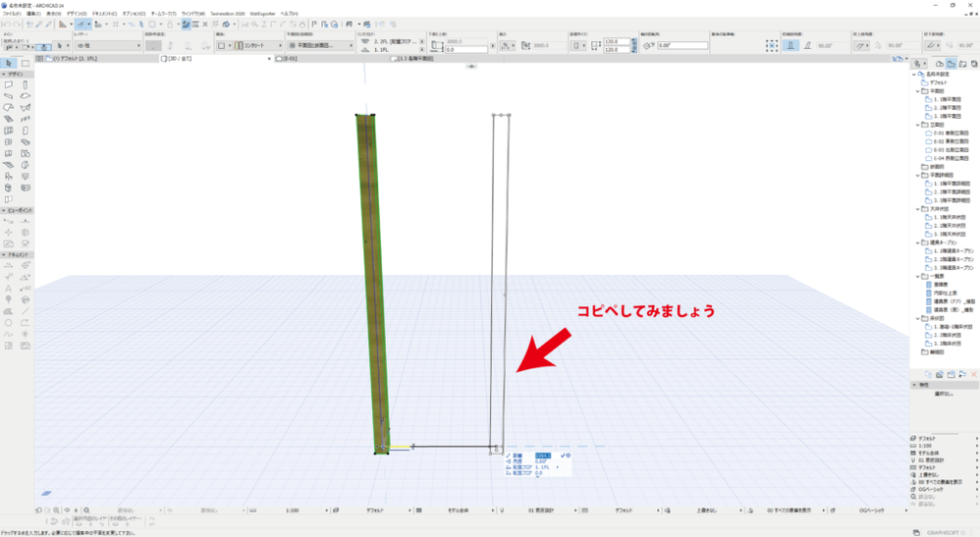Click the column rotation angle 0.00° field

(682, 45)
